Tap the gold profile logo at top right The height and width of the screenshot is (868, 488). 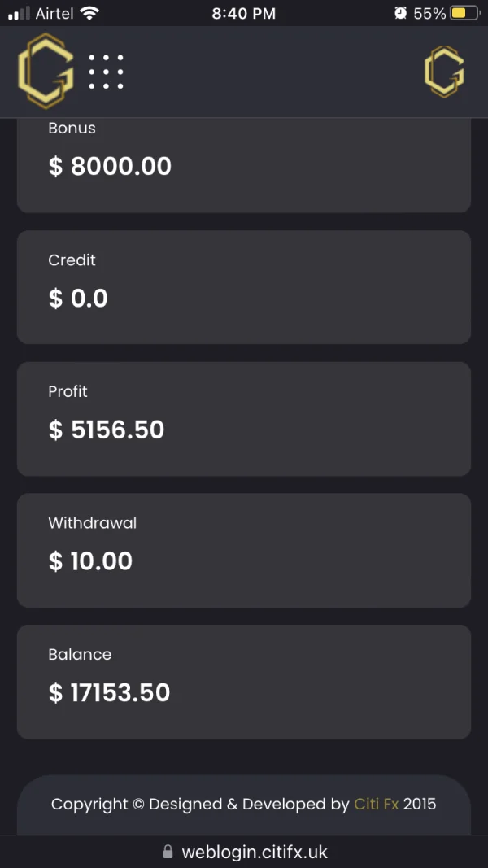tap(444, 72)
